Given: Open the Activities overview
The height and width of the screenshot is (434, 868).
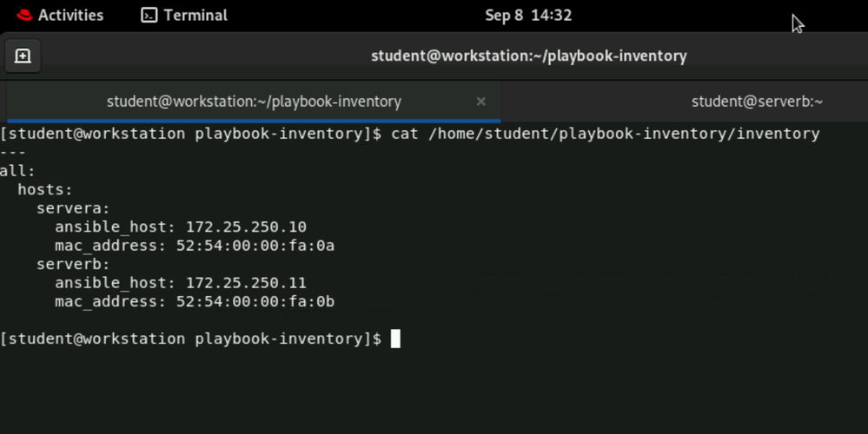Looking at the screenshot, I should (70, 15).
